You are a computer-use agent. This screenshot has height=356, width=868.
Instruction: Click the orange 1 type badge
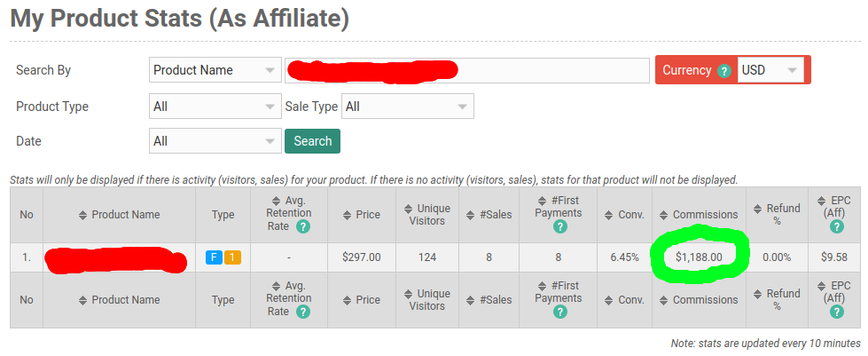[232, 258]
